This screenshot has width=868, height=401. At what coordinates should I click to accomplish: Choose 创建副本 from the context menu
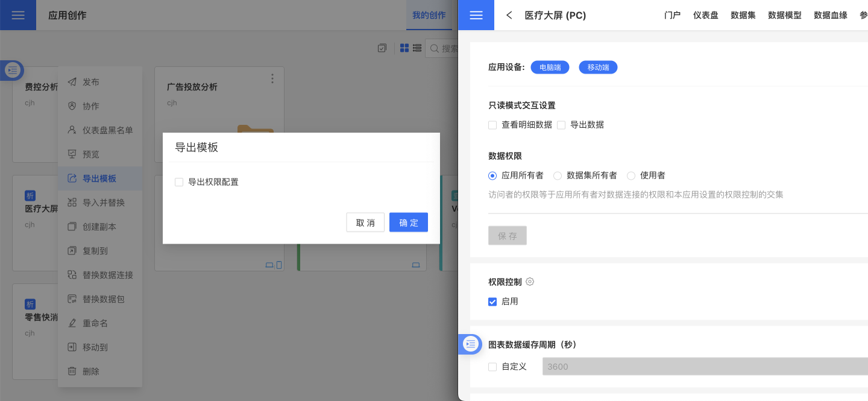(99, 227)
